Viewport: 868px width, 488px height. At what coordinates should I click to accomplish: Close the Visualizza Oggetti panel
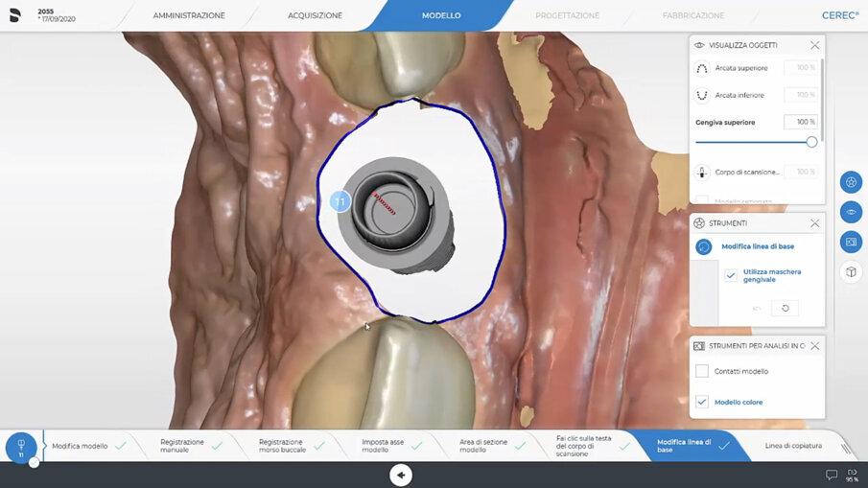[814, 45]
